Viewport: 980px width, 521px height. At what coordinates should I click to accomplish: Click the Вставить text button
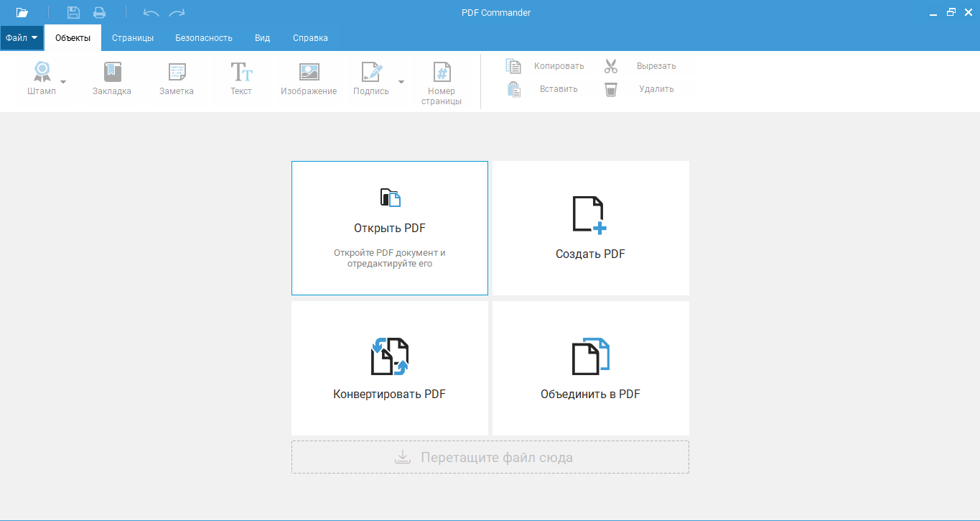(559, 89)
